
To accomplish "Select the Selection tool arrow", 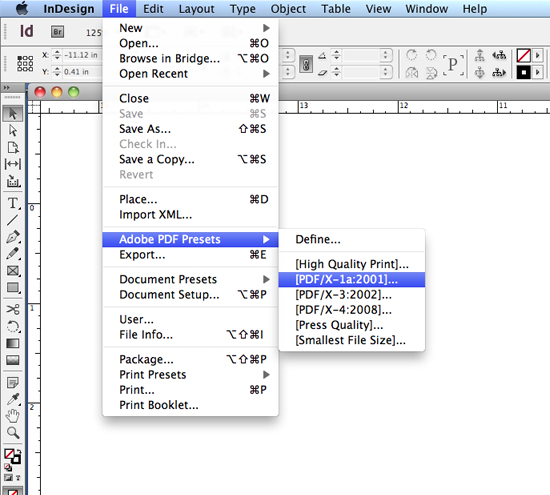I will (13, 114).
